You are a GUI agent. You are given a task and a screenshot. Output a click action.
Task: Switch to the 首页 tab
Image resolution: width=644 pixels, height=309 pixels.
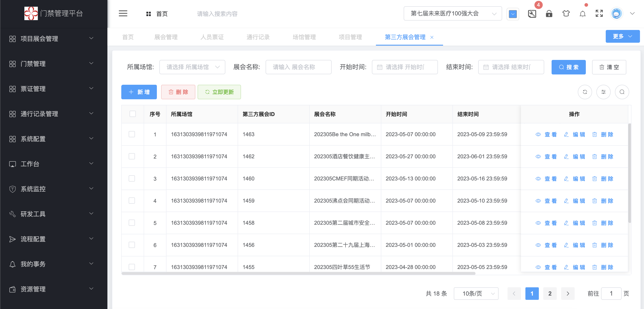pos(128,37)
